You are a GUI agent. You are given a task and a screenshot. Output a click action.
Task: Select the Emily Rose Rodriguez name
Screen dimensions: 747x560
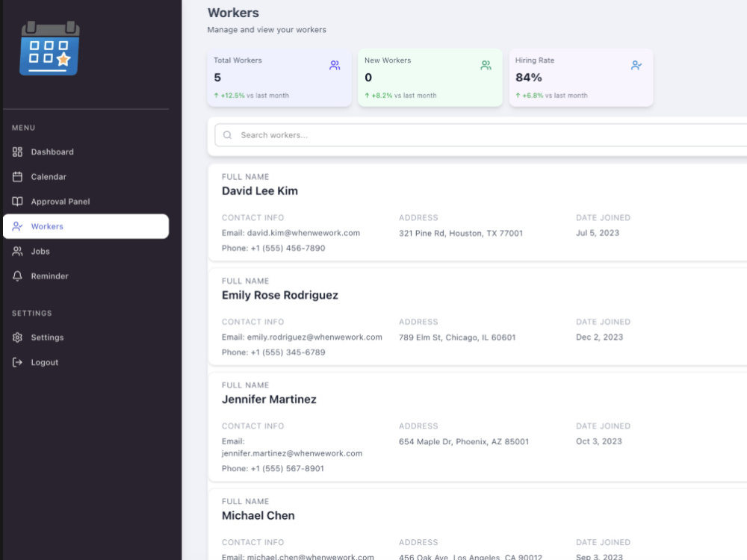[x=280, y=295]
